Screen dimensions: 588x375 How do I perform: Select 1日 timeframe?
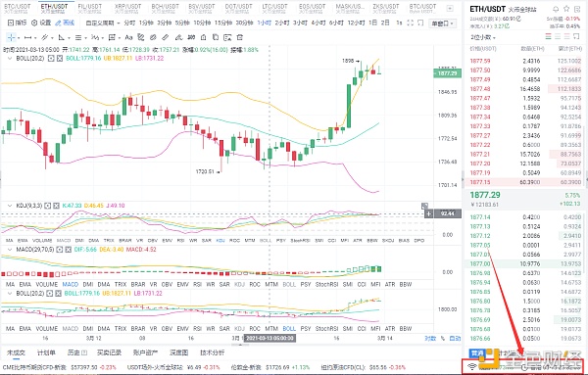(x=372, y=23)
